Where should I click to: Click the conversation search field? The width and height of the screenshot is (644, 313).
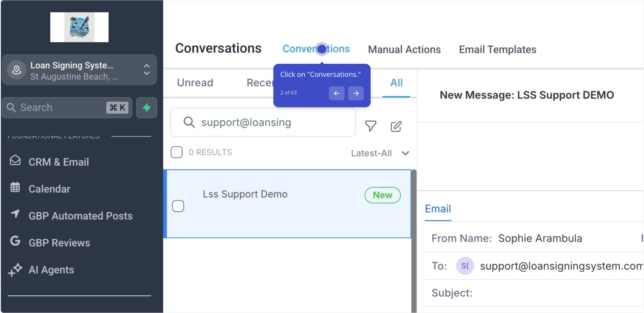coord(263,122)
